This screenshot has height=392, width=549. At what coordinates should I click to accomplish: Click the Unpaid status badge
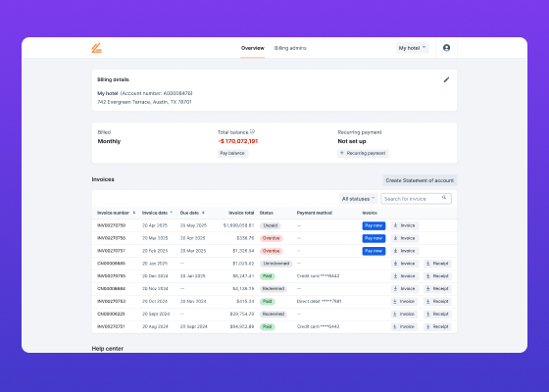click(271, 225)
